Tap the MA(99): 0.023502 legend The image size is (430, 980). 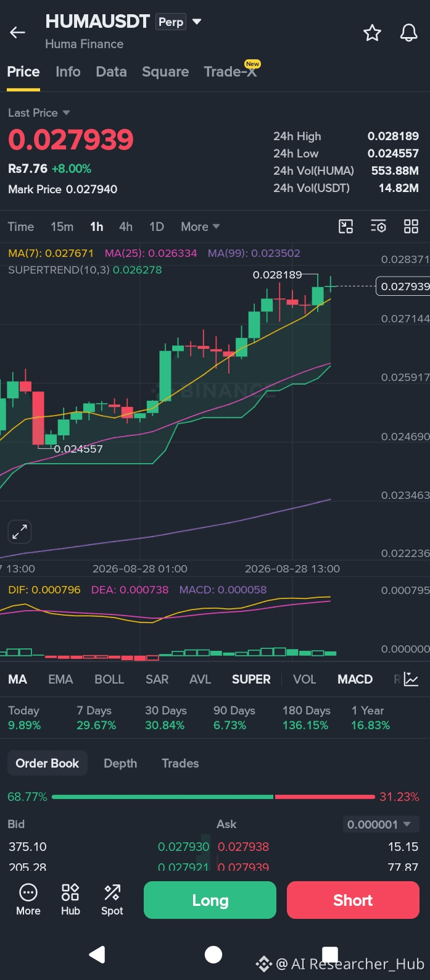[x=254, y=253]
